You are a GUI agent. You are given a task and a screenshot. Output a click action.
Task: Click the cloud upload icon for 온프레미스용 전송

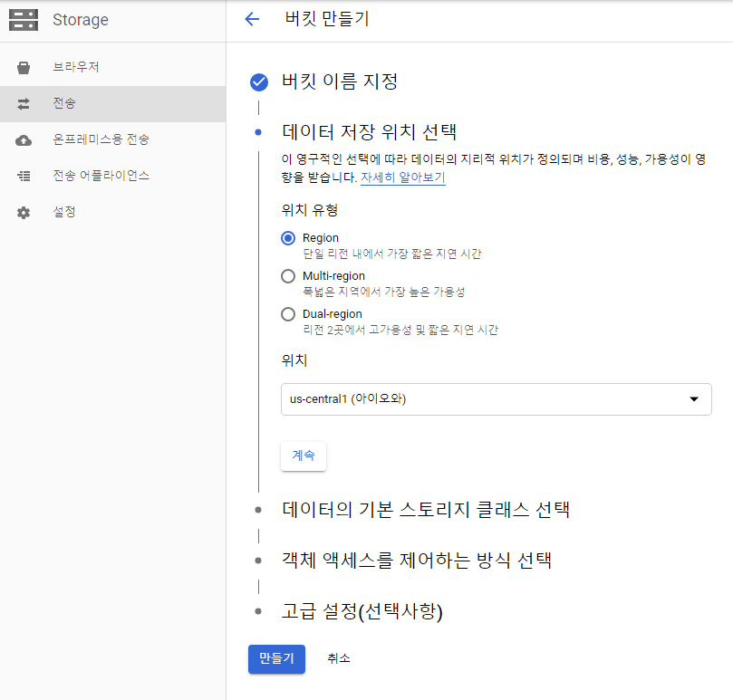[x=24, y=140]
